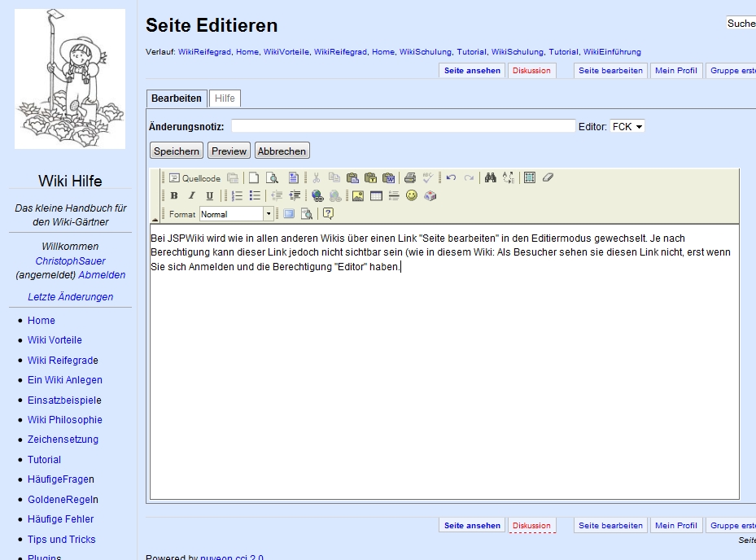Toggle italic formatting in editor toolbar
The height and width of the screenshot is (560, 756).
pos(191,195)
